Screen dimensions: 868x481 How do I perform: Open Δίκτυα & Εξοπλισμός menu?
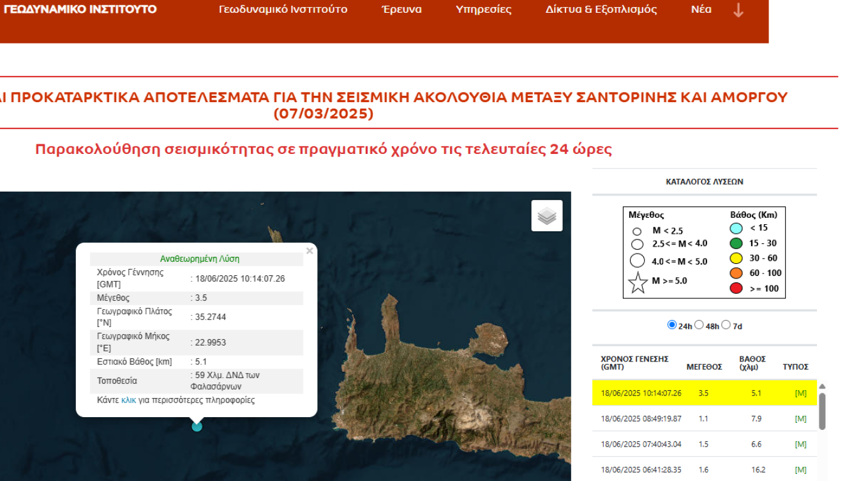pyautogui.click(x=601, y=10)
